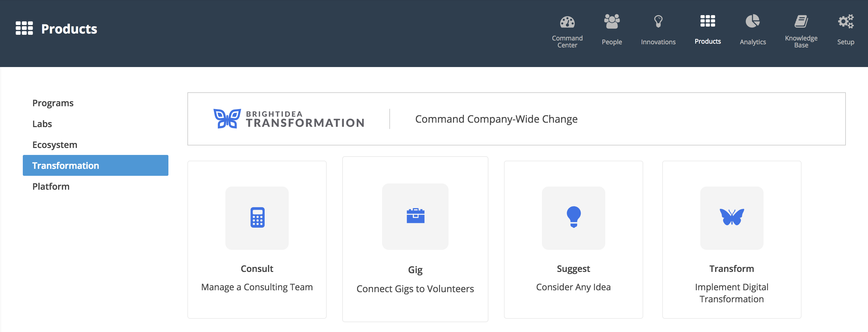The height and width of the screenshot is (332, 868).
Task: Click 'Command Company-Wide Change' tagline
Action: pos(496,119)
